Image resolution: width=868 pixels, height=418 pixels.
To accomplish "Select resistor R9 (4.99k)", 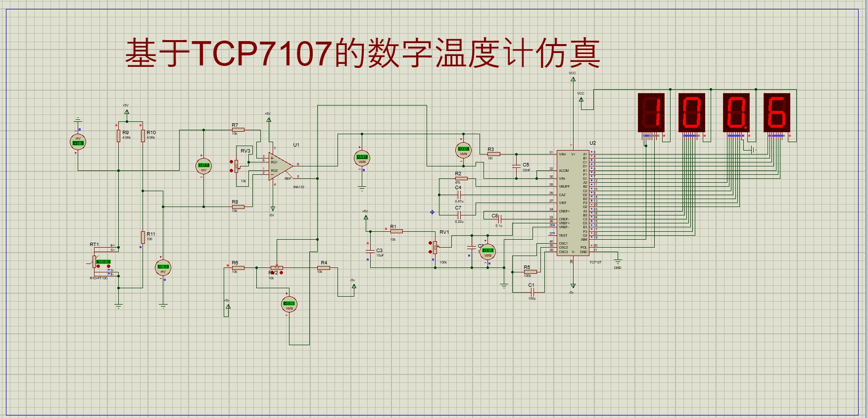I will click(x=118, y=136).
